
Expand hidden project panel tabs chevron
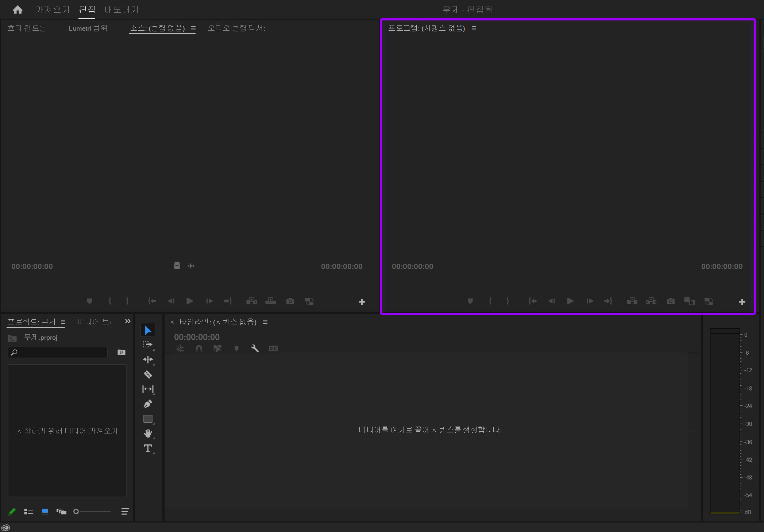click(128, 321)
